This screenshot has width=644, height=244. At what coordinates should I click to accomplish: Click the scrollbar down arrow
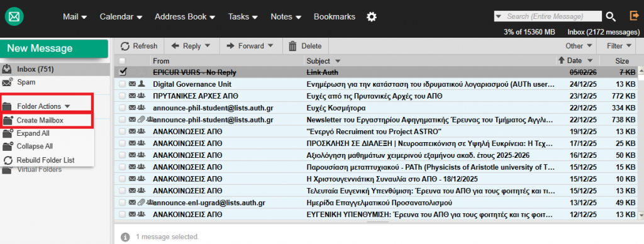pos(640,215)
